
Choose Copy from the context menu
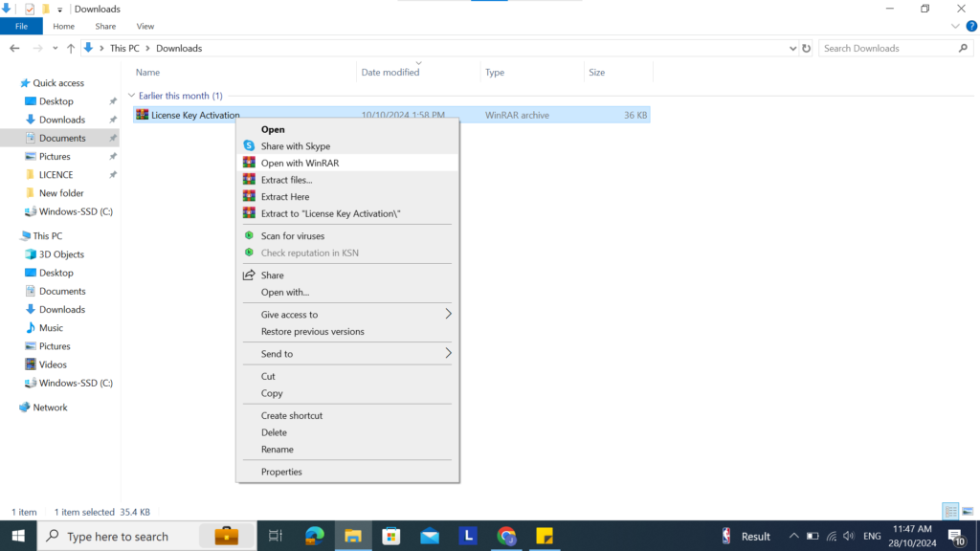347,393
